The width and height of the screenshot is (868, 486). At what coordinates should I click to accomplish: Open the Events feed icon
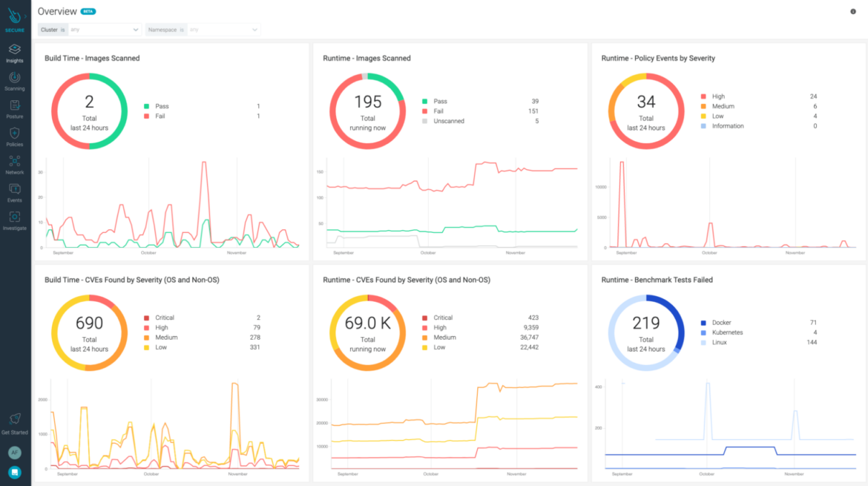tap(15, 190)
